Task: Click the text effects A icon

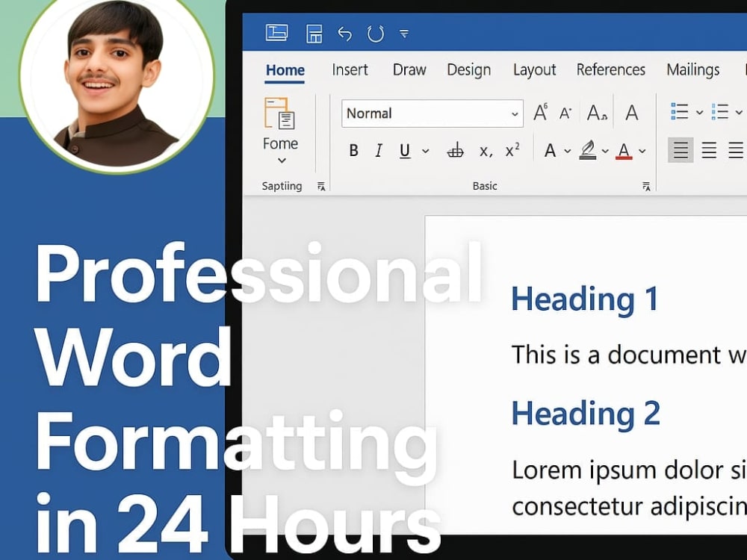Action: coord(551,151)
